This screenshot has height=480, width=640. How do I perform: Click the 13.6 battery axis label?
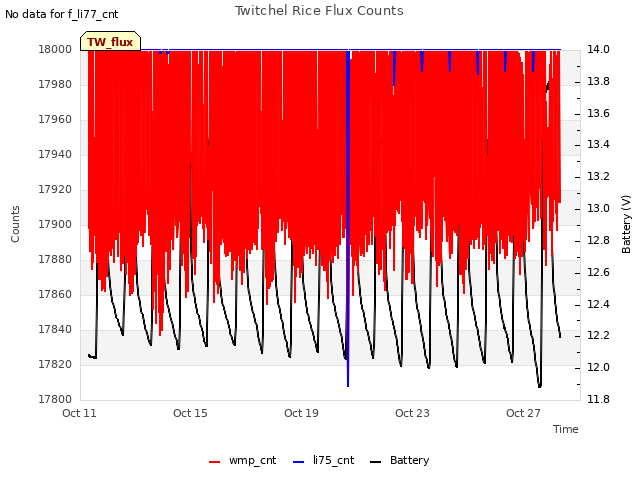[x=598, y=113]
